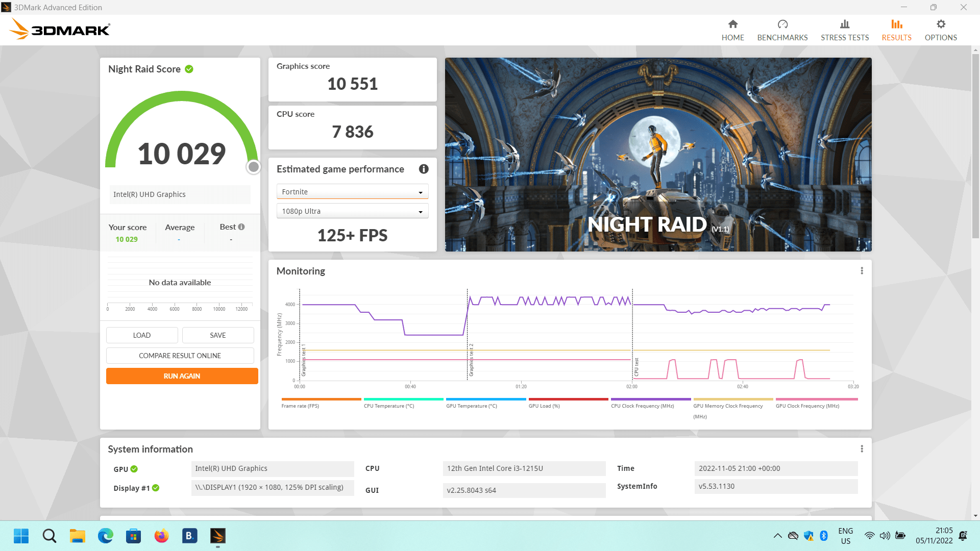Switch to the Results tab
980x551 pixels.
(x=896, y=30)
